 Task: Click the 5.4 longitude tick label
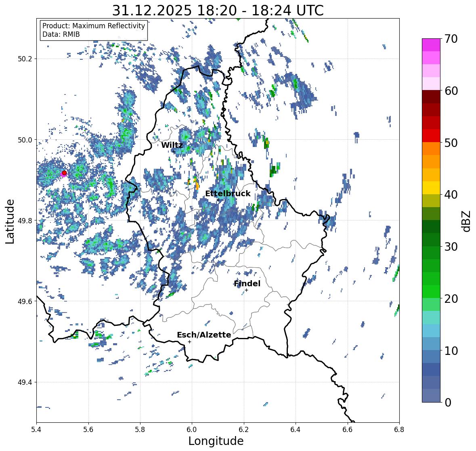click(36, 430)
